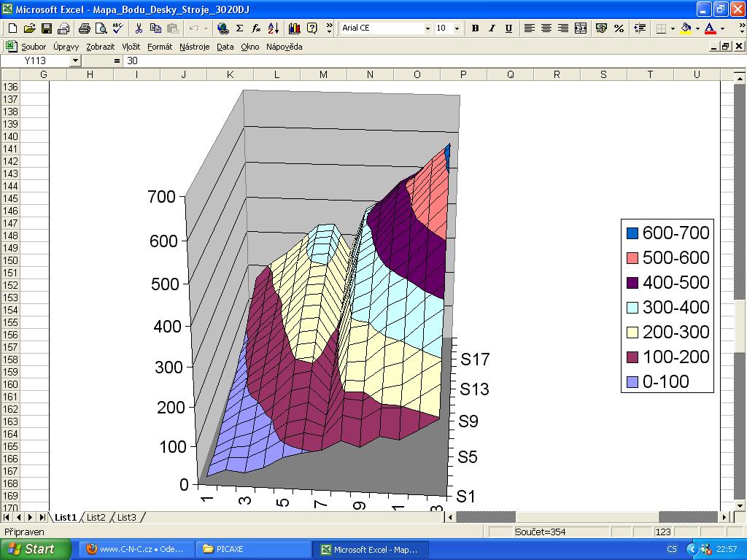The width and height of the screenshot is (747, 560).
Task: Click the Windows Start button
Action: 35,549
